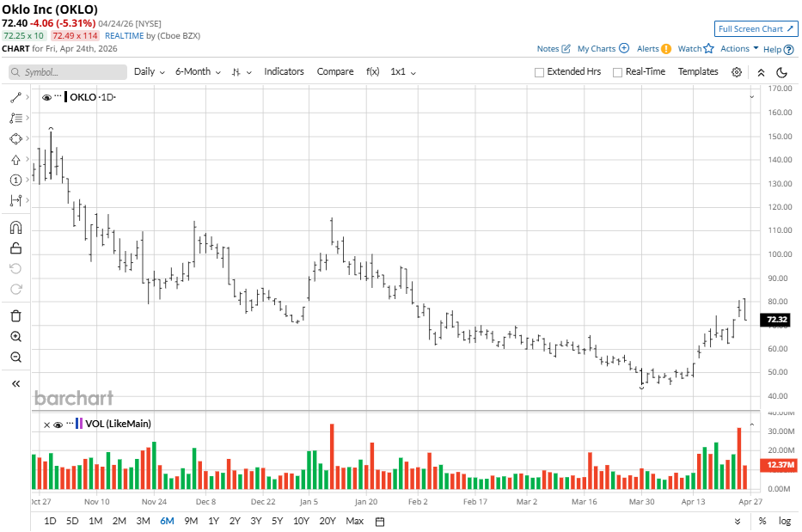Screen dimensions: 802x532
Task: Delete drawings with the trash icon
Action: click(x=15, y=316)
